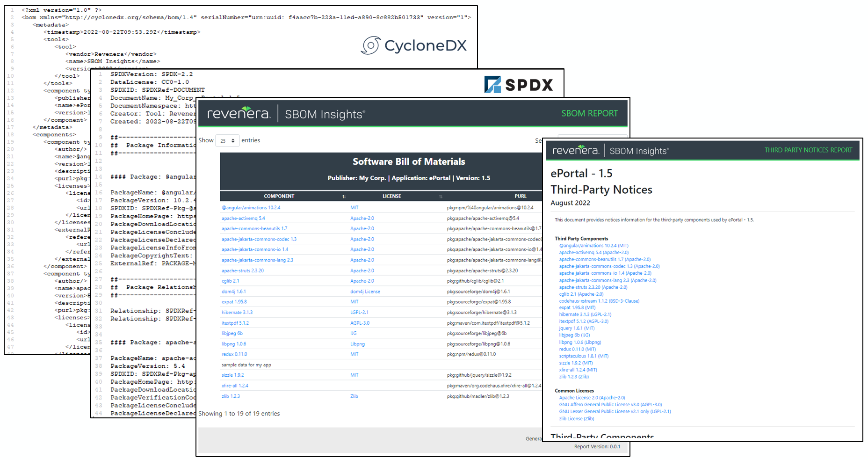This screenshot has width=868, height=460.
Task: Click the hibernate 3.1.3 component in SBOM table
Action: (x=237, y=313)
